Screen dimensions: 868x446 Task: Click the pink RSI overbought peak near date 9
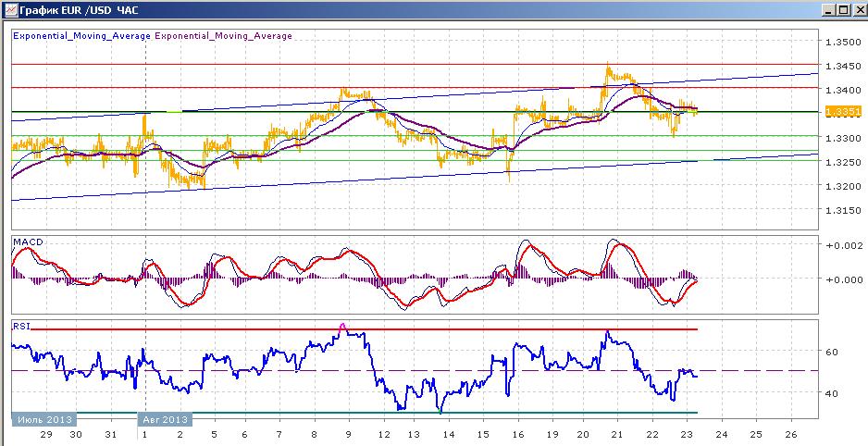click(342, 327)
